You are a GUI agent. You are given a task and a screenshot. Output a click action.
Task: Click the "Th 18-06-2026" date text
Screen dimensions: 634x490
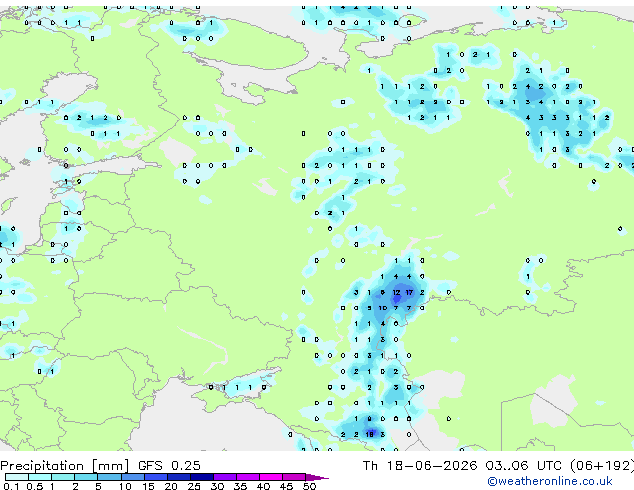(x=420, y=465)
